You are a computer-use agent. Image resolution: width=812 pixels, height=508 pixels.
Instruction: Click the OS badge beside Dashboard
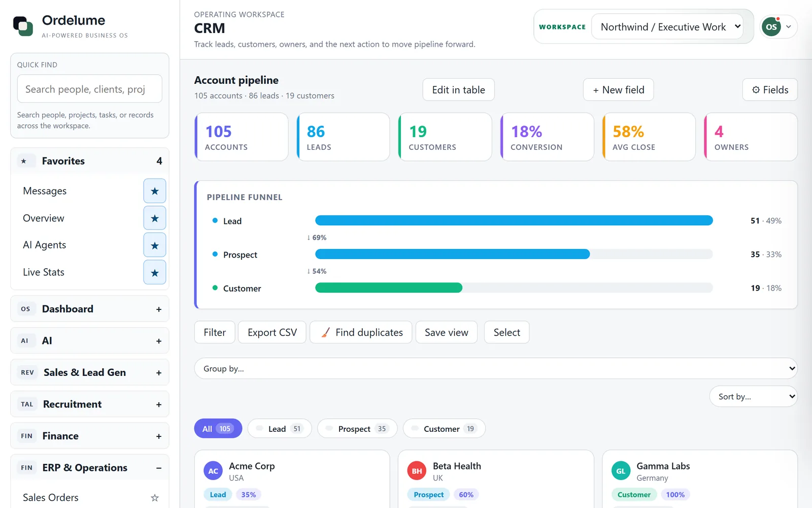click(25, 309)
